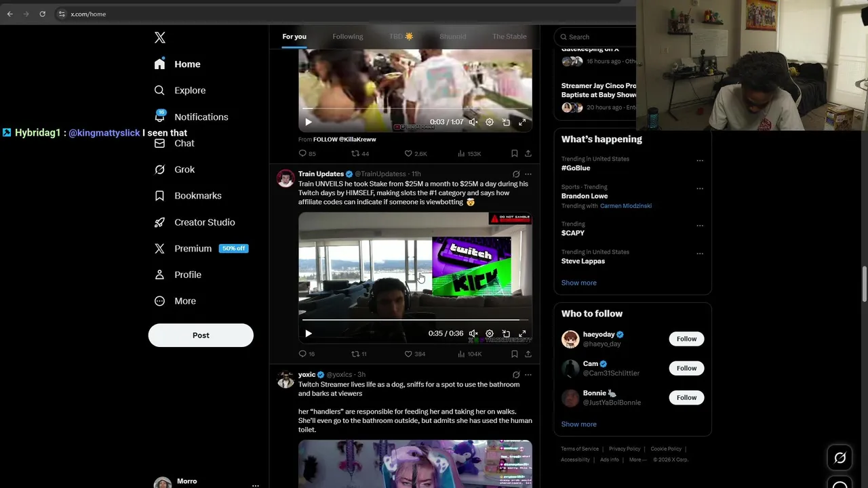The width and height of the screenshot is (868, 488).
Task: Repost the Train Updates post with 11 reposts
Action: point(359,354)
